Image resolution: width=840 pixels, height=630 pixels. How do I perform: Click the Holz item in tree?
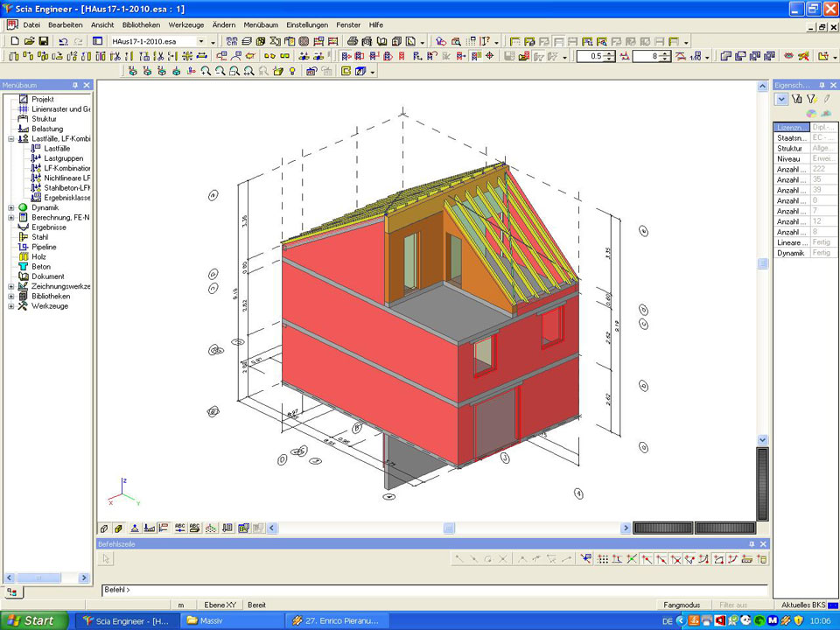tap(39, 257)
